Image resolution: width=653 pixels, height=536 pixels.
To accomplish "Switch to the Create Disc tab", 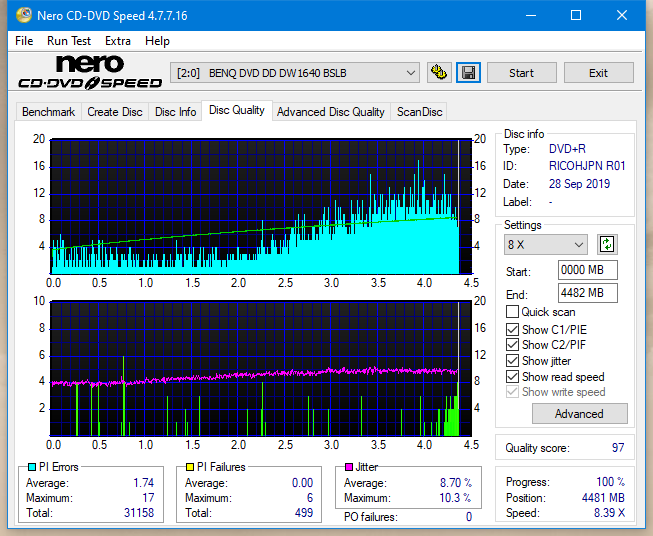I will coord(115,112).
